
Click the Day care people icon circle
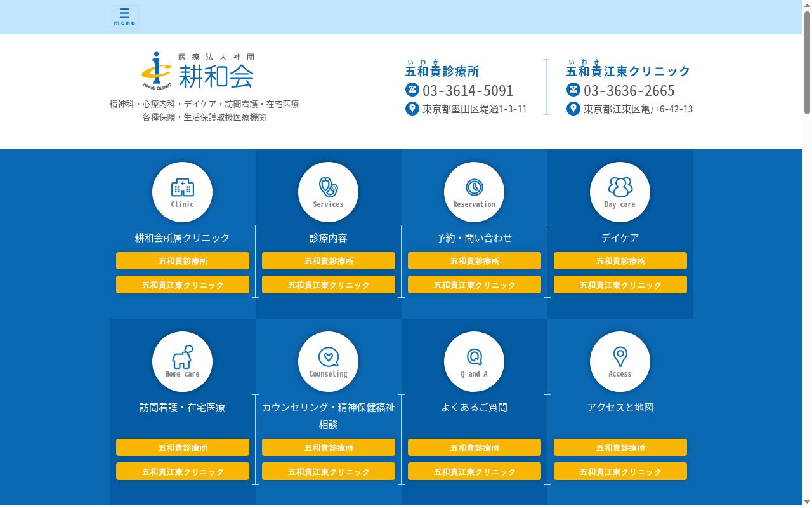620,192
